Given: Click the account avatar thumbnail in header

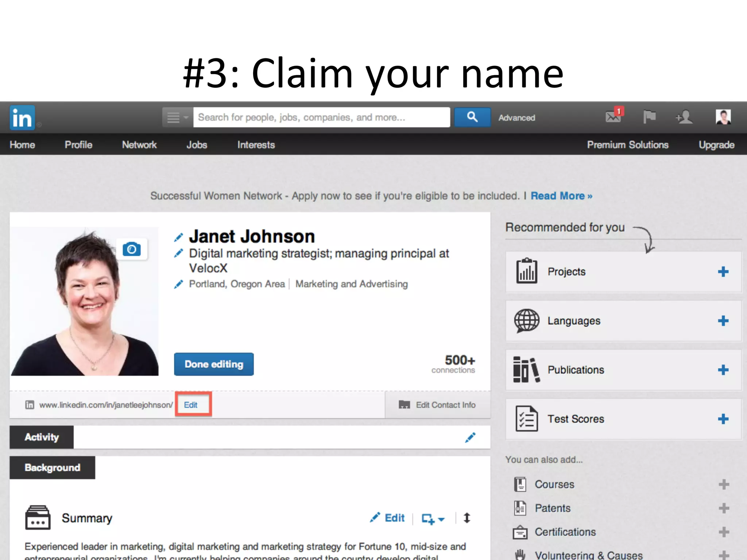Looking at the screenshot, I should pos(723,117).
